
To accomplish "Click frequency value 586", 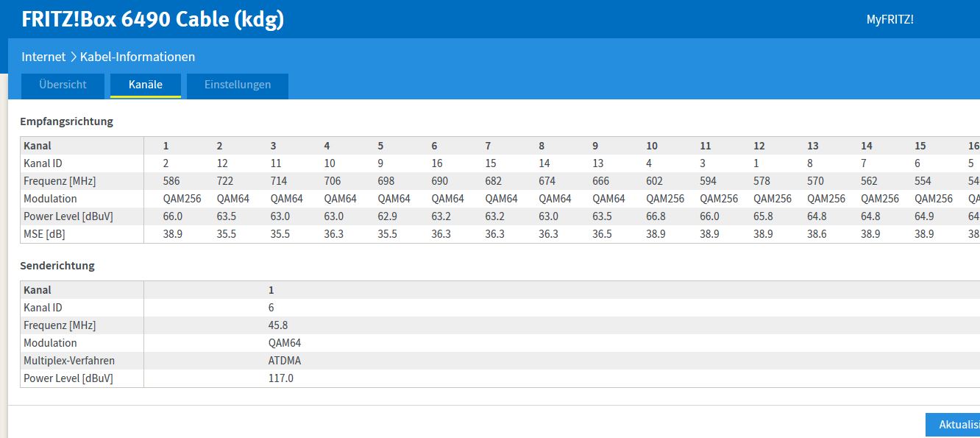I will (171, 181).
